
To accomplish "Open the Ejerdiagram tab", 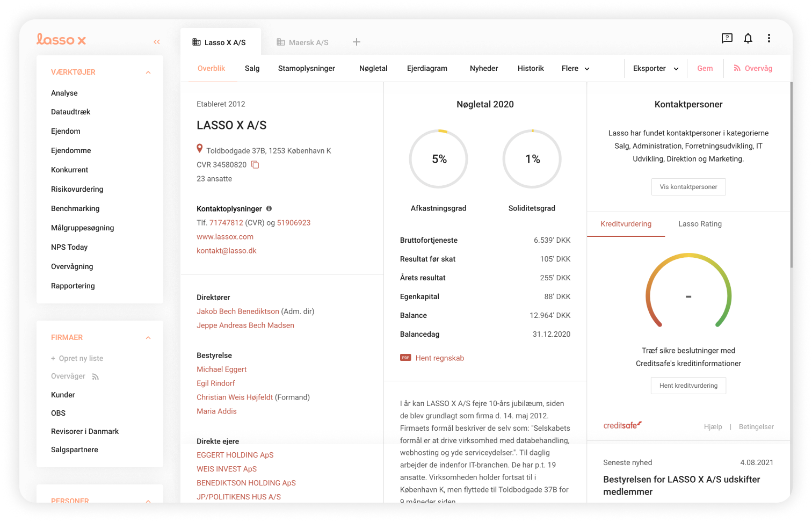I will click(427, 69).
